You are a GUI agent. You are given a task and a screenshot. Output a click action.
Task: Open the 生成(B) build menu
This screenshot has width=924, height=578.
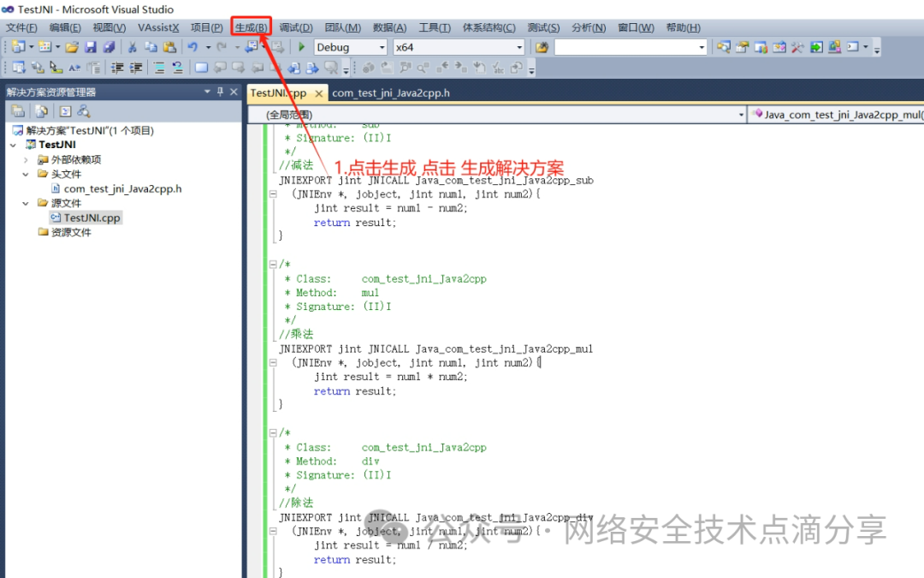pos(251,27)
